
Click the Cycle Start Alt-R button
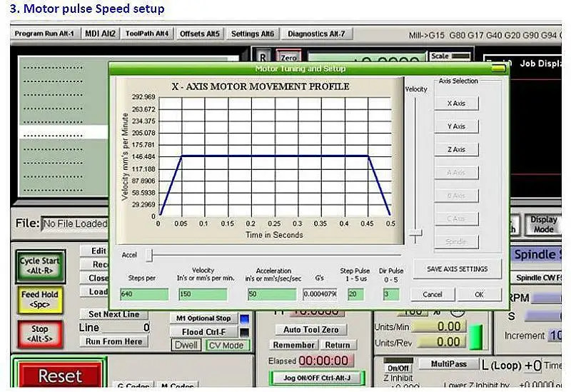point(40,266)
